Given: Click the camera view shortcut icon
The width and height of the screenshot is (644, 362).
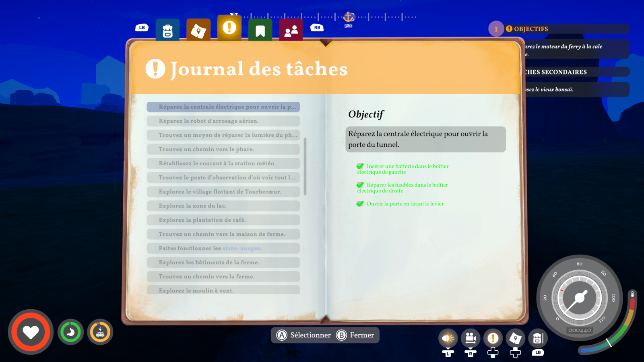Looking at the screenshot, I should click(x=471, y=338).
